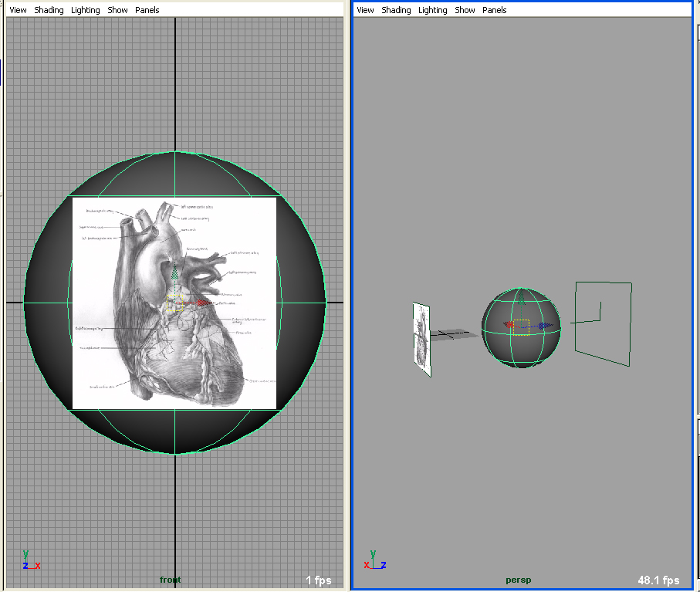Click the yellow center manipulator handle in front view
Screen dimensions: 700x592
(x=174, y=303)
